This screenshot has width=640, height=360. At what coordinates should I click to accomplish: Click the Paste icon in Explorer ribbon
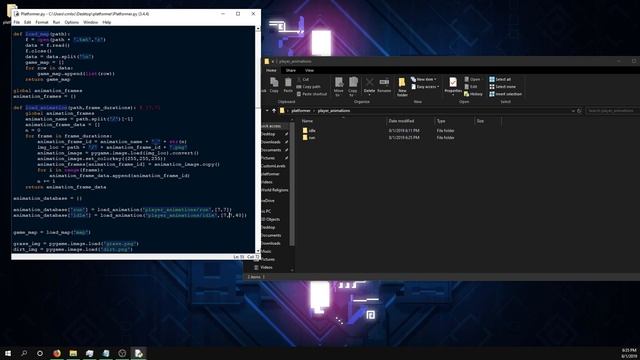[x=288, y=85]
